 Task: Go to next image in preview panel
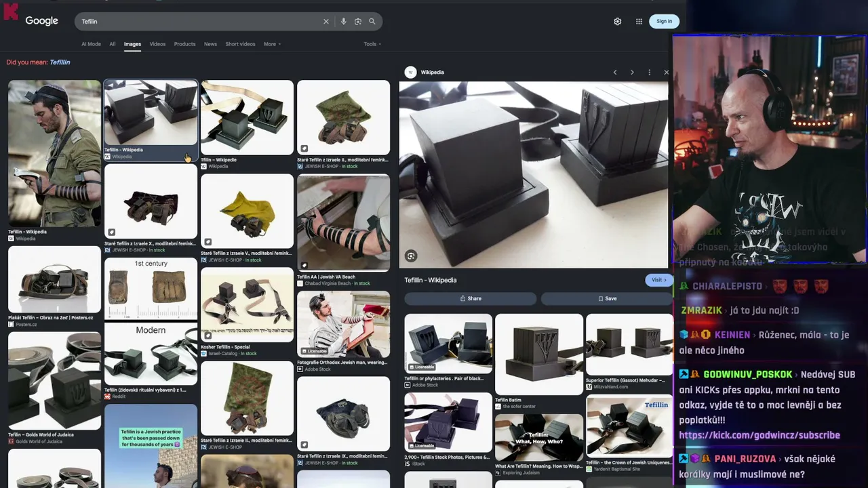632,73
